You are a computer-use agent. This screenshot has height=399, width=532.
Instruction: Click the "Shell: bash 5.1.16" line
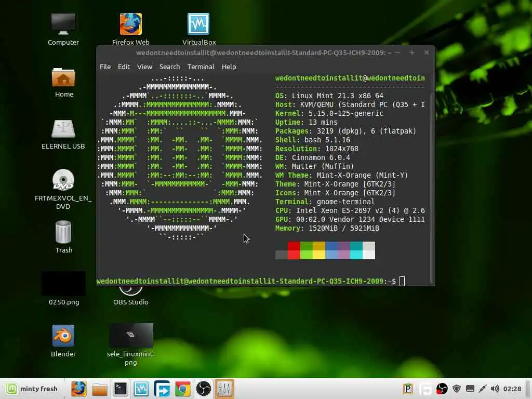(312, 140)
